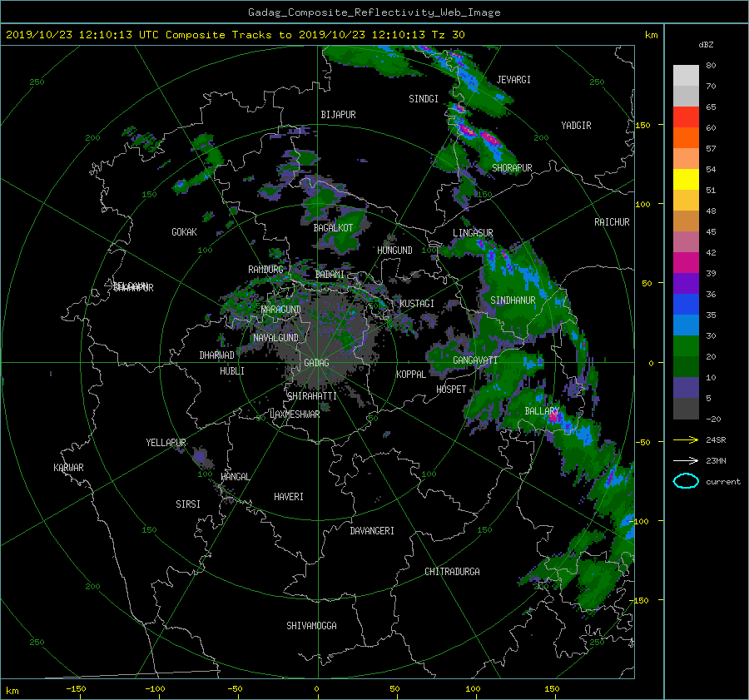Click the KUSTAGI city label

(417, 304)
